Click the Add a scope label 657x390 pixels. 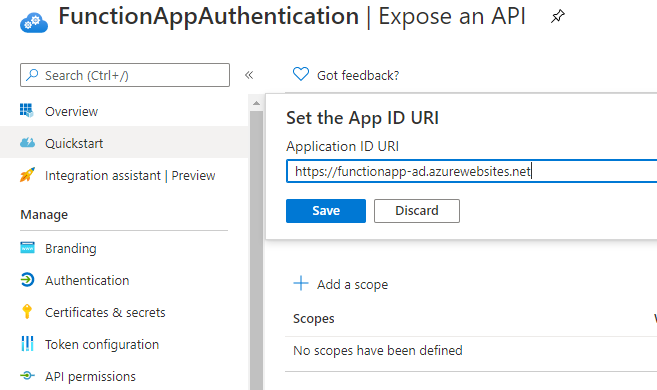point(352,284)
